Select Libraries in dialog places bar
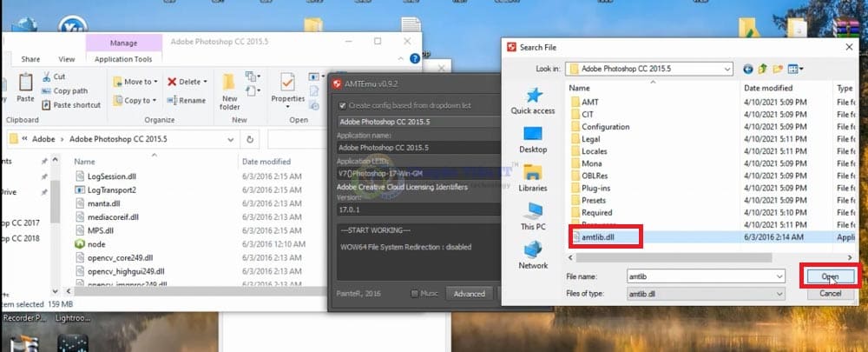868x352 pixels. tap(533, 178)
